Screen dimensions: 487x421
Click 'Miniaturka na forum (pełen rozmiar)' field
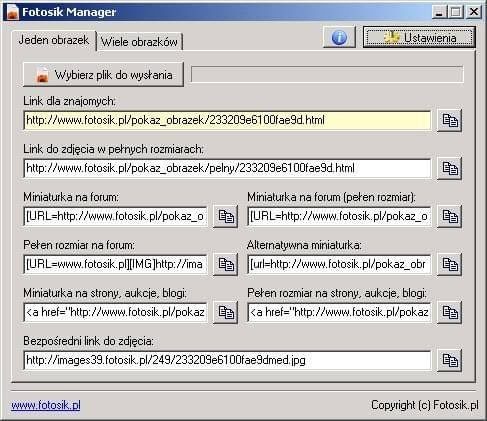click(339, 216)
